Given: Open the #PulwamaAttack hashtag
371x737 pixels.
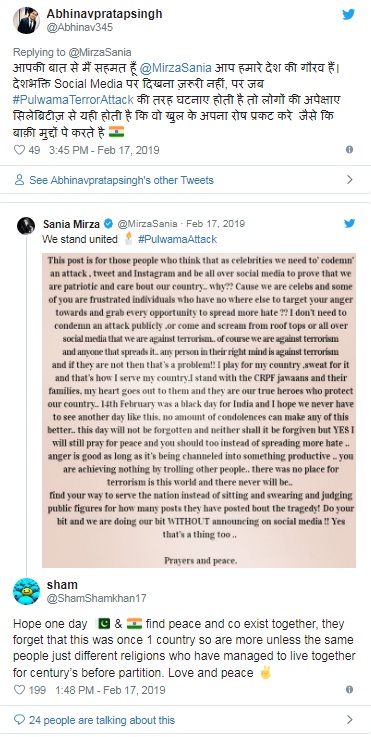Looking at the screenshot, I should (177, 239).
